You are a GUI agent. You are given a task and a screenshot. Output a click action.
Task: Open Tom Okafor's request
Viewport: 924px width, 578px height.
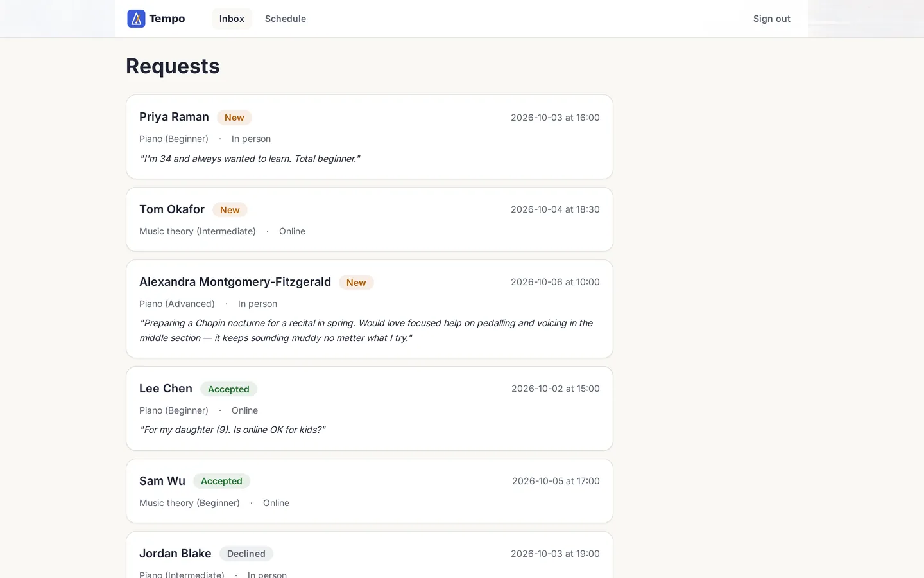[x=370, y=219]
